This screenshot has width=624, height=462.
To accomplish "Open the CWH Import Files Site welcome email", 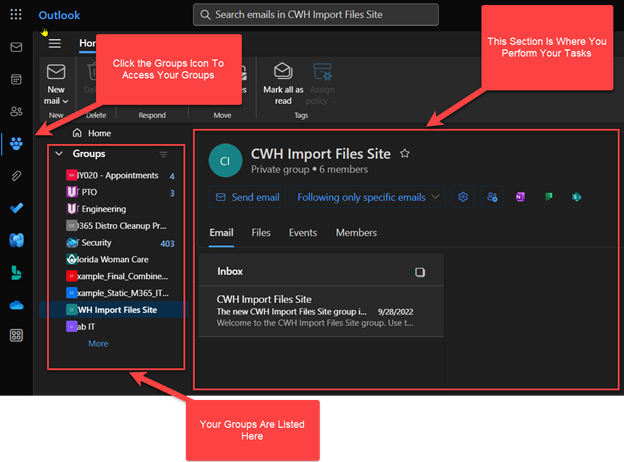I will (x=321, y=311).
